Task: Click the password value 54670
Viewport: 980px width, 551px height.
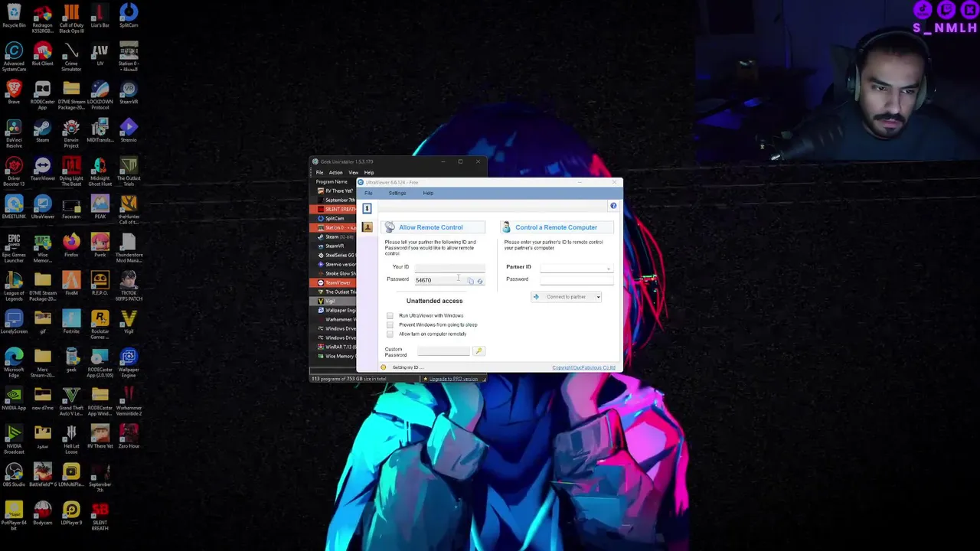Action: [x=423, y=280]
